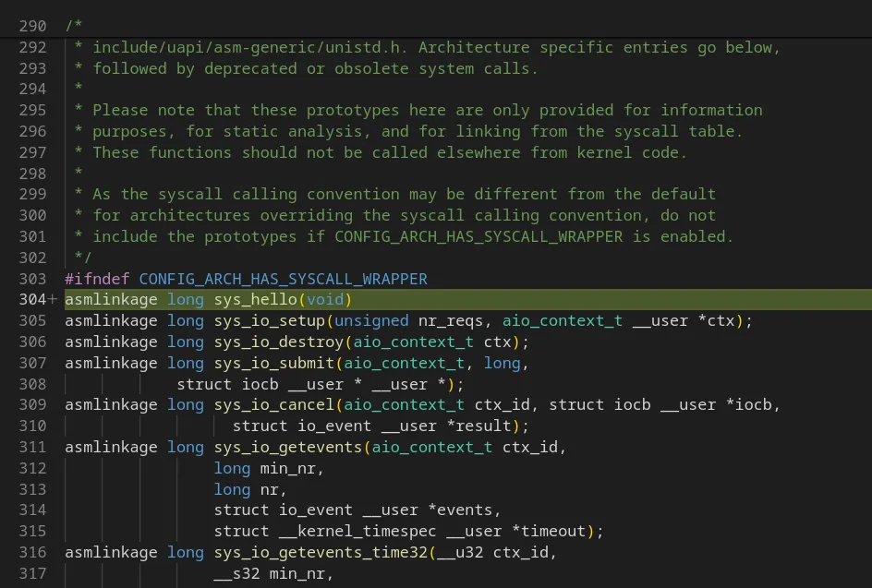Click 'unsigned' keyword on line 305
Viewport: 872px width, 588px height.
pyautogui.click(x=371, y=320)
